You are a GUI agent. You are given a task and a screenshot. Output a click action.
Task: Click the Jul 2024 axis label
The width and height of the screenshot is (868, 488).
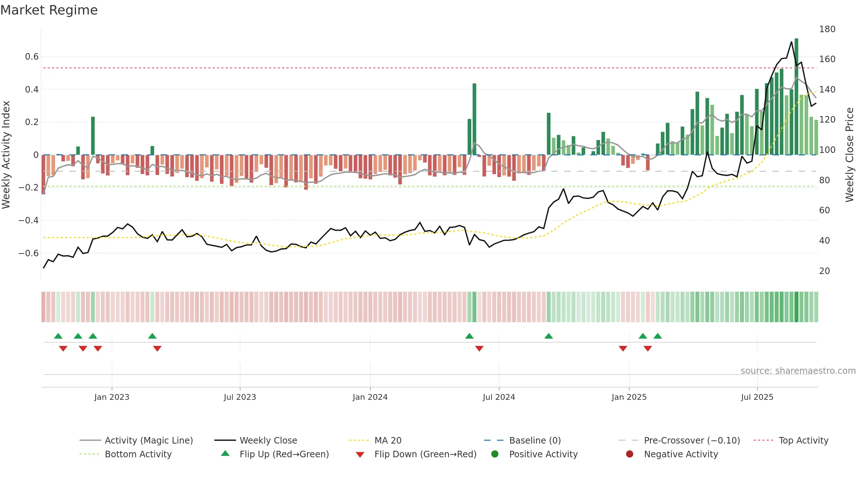click(x=499, y=397)
